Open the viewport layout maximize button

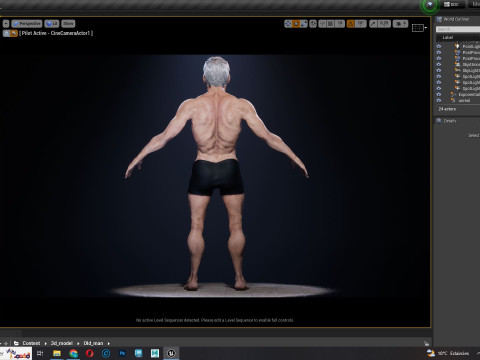coord(419,28)
